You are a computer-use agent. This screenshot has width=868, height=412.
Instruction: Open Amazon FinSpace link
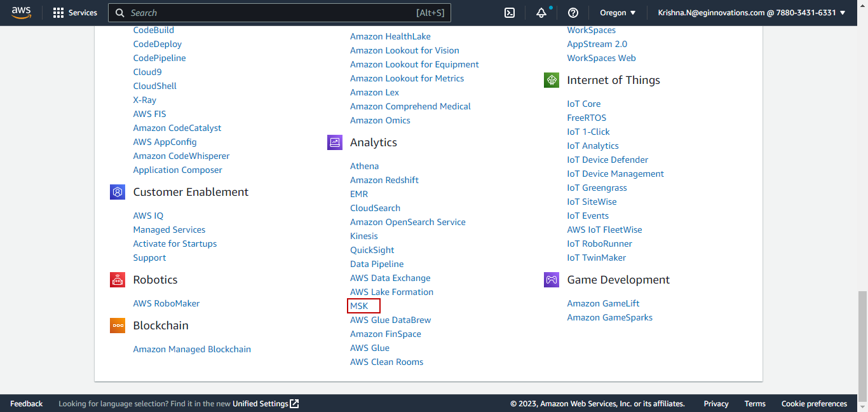(386, 334)
